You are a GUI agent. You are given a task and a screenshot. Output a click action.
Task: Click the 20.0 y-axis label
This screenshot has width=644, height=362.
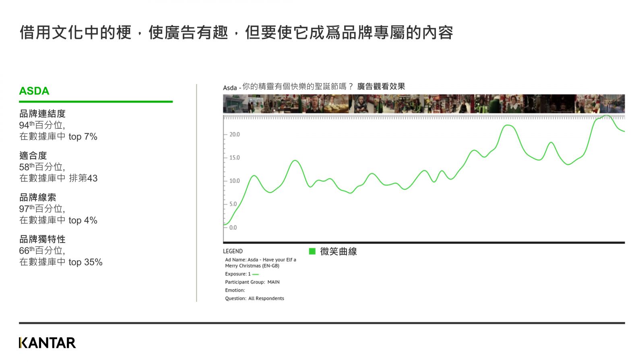[235, 134]
